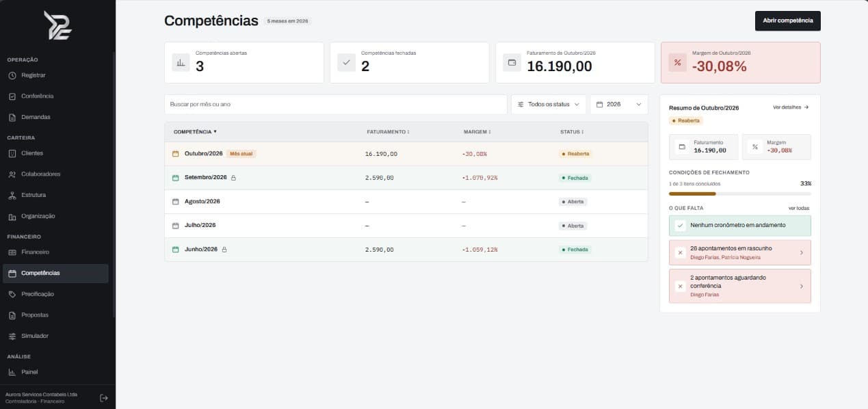
Task: Click the Outubro/2026 Reaberta status badge
Action: coord(575,154)
